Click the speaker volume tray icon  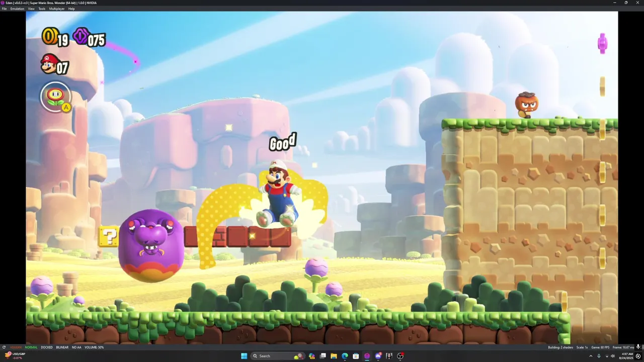(613, 356)
